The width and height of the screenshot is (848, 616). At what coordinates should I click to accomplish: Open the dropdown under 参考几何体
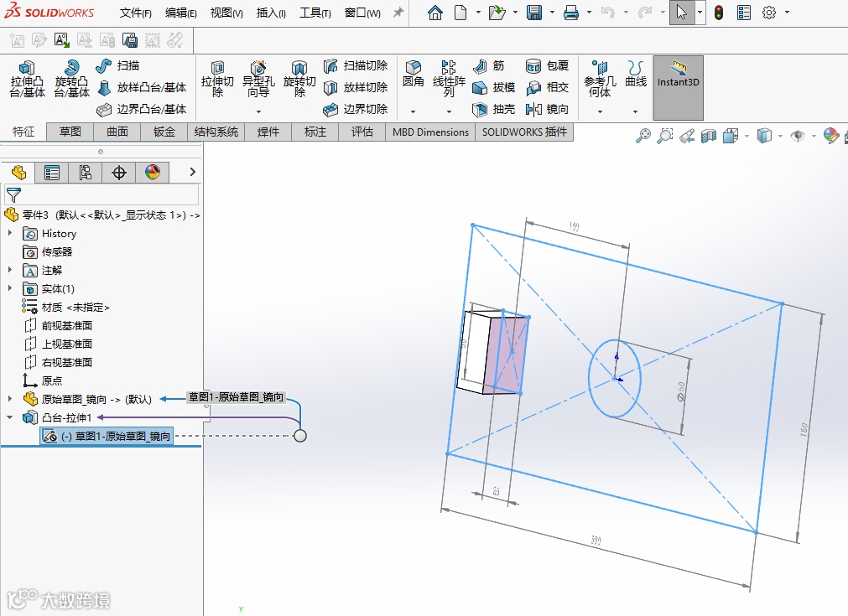[600, 111]
